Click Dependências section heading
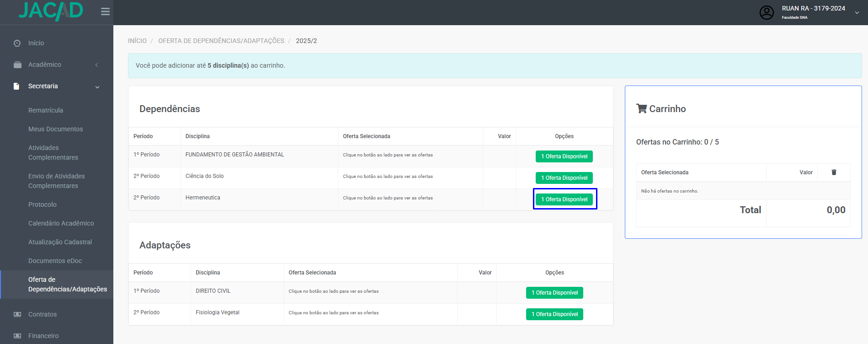This screenshot has height=344, width=868. (x=170, y=109)
